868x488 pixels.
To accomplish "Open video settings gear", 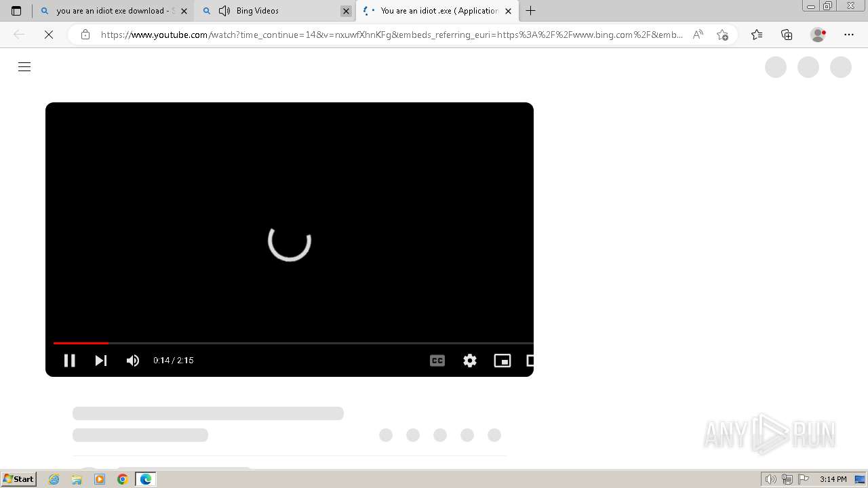I will 470,361.
